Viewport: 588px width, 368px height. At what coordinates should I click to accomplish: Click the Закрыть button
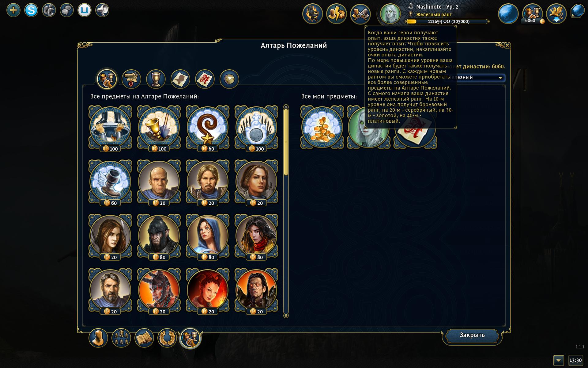[472, 335]
